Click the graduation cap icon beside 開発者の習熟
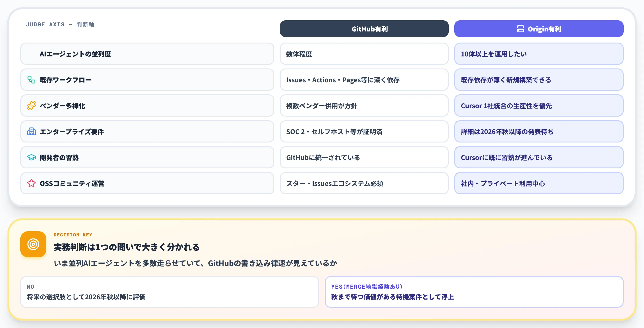 [x=31, y=158]
